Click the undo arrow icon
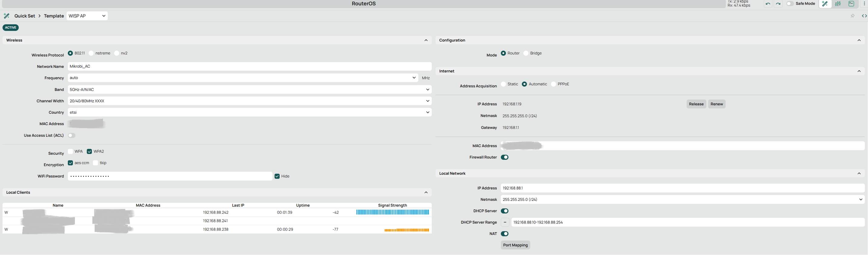This screenshot has height=255, width=868. [x=768, y=4]
